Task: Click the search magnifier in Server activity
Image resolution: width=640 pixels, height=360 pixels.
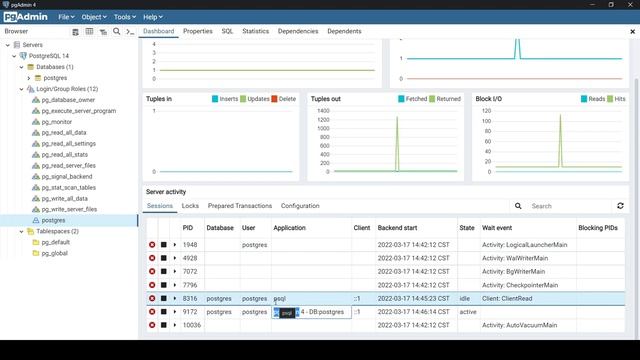Action: [518, 206]
